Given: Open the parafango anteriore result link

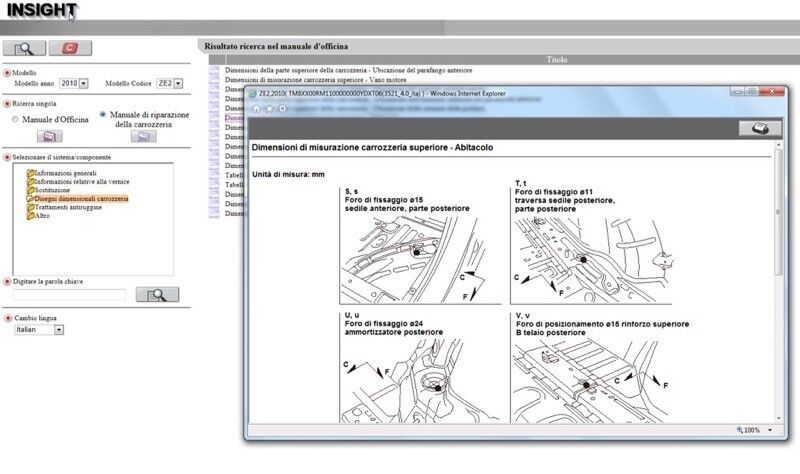Looking at the screenshot, I should [348, 70].
